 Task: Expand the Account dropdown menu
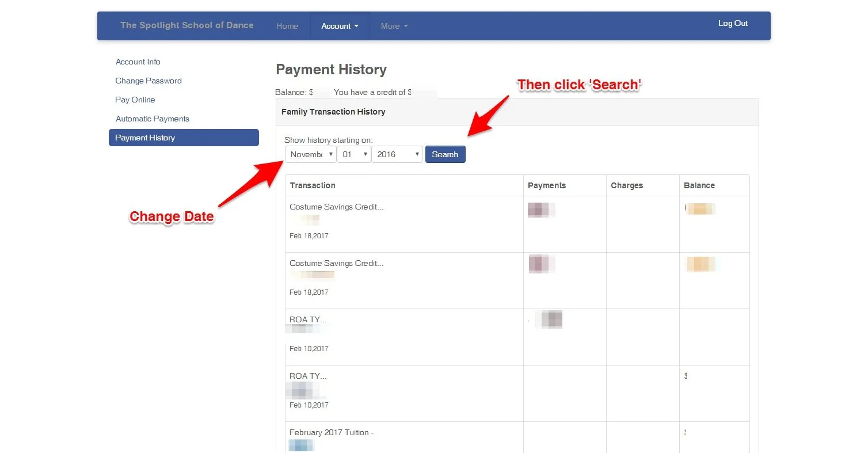click(340, 26)
